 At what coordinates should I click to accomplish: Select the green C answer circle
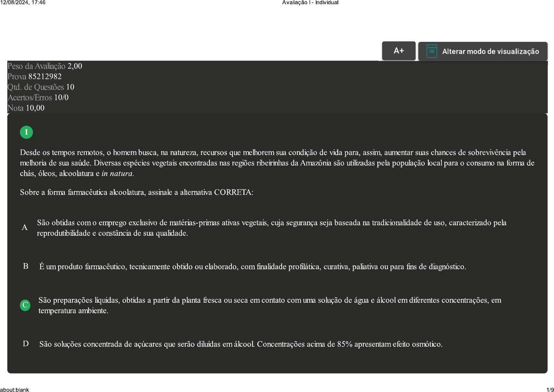pos(25,305)
